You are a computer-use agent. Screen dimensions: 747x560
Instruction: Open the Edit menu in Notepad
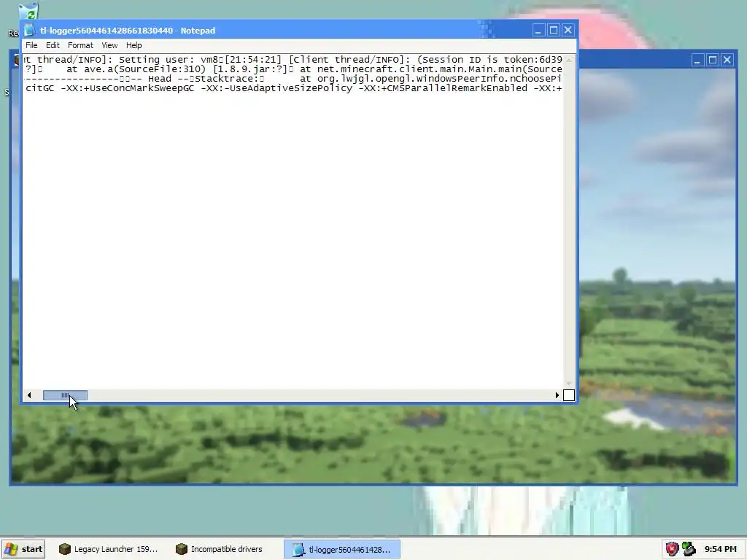pyautogui.click(x=53, y=45)
